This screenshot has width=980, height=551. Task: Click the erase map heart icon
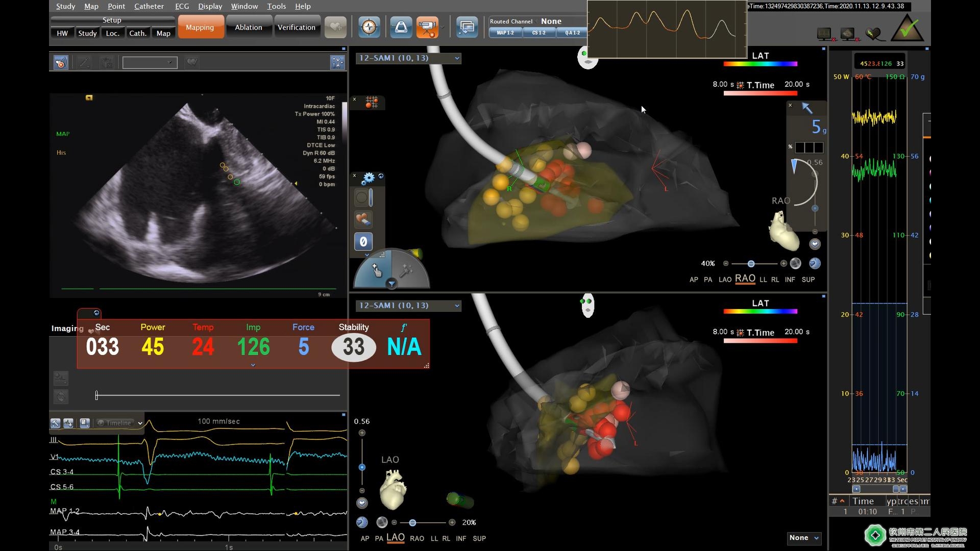pyautogui.click(x=362, y=219)
